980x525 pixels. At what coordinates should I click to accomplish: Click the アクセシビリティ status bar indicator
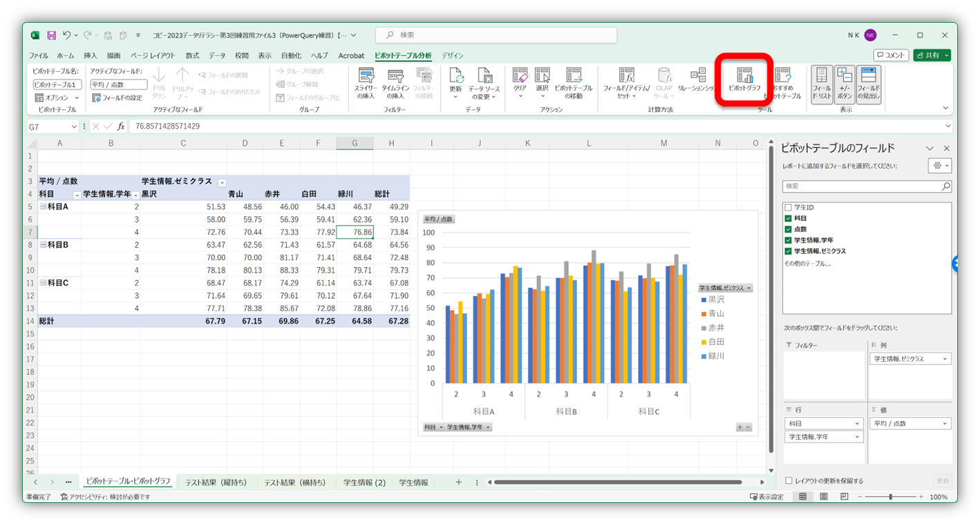click(x=105, y=497)
